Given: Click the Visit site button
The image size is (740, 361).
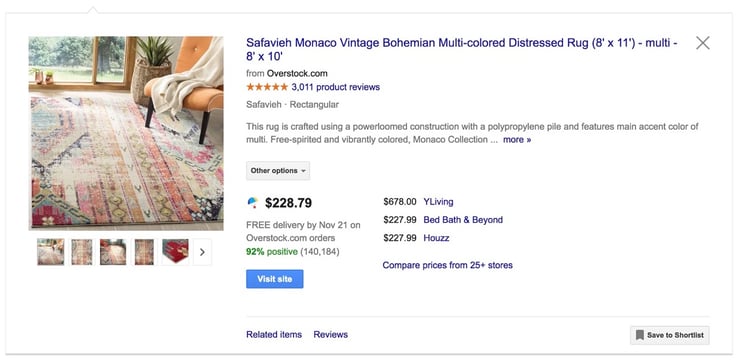Looking at the screenshot, I should [x=275, y=279].
